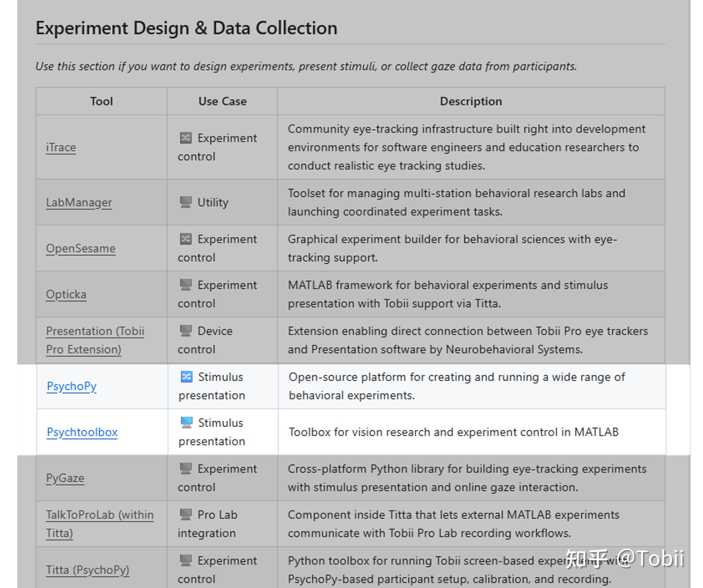The width and height of the screenshot is (703, 588).
Task: Click the computer icon in PyGaze row
Action: tap(186, 468)
